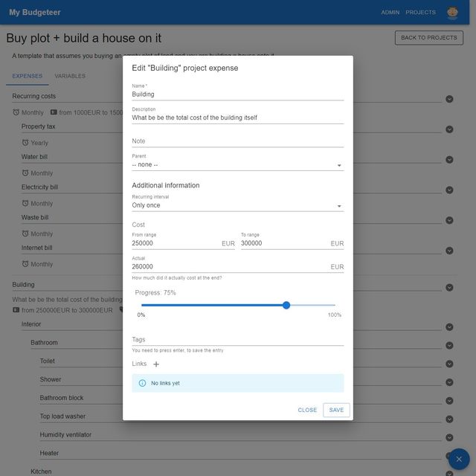Expand the Shower row arrow
This screenshot has height=476, width=476.
pos(449,382)
